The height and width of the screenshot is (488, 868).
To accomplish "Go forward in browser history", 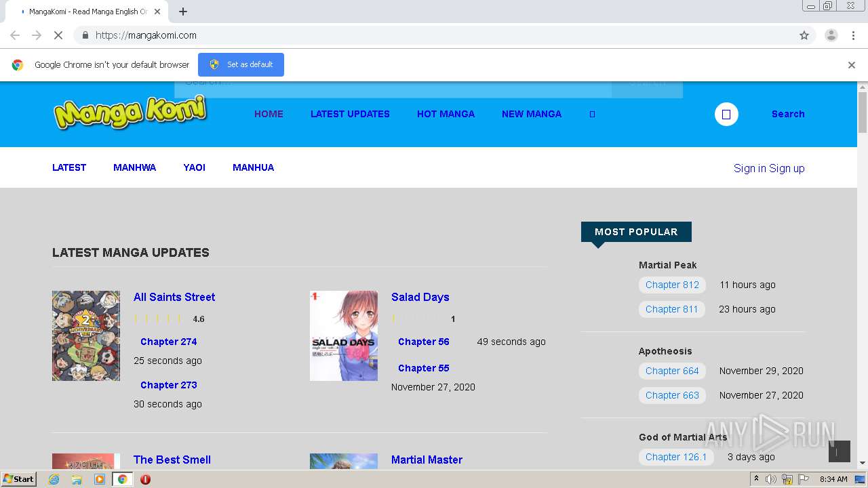I will 37,35.
